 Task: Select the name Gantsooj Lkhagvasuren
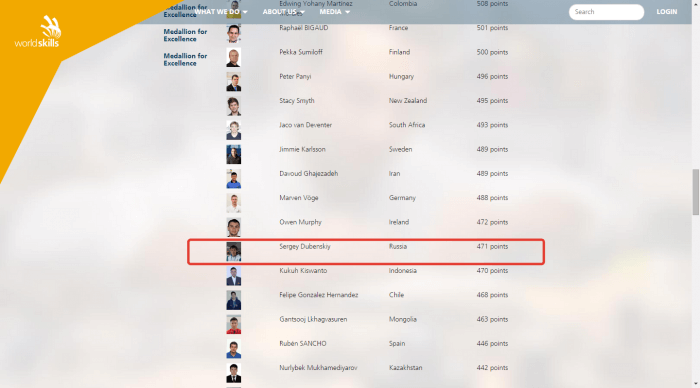click(x=313, y=319)
